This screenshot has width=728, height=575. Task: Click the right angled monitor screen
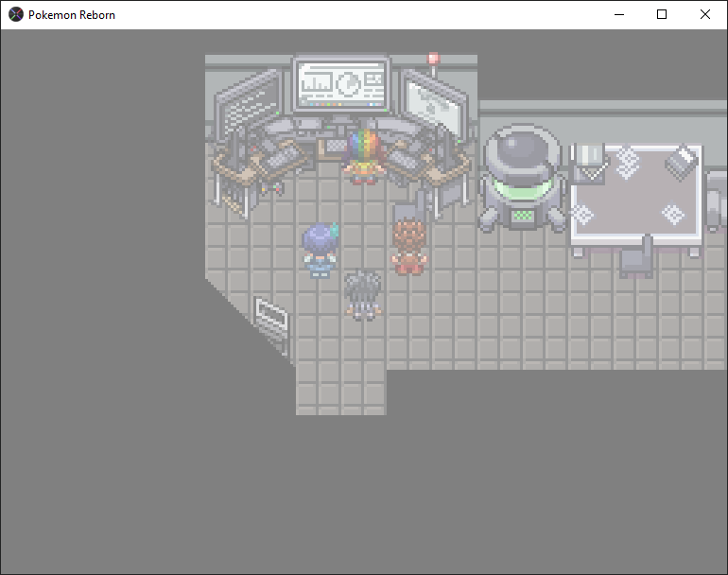coord(434,105)
